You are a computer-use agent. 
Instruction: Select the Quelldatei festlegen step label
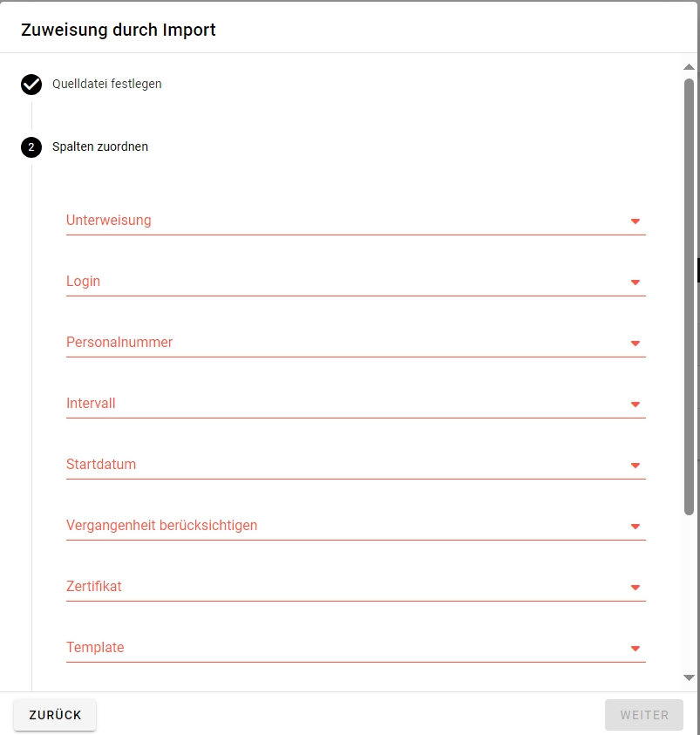106,85
